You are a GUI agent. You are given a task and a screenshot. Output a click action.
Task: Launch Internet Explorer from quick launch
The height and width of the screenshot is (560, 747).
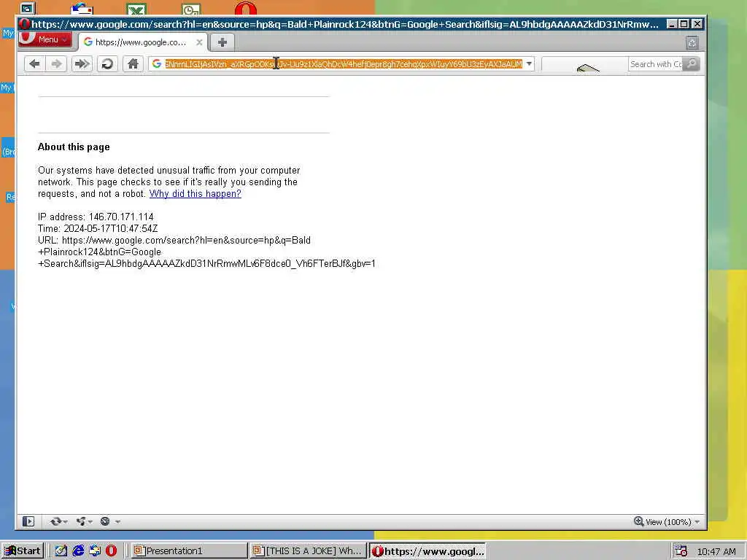click(77, 551)
